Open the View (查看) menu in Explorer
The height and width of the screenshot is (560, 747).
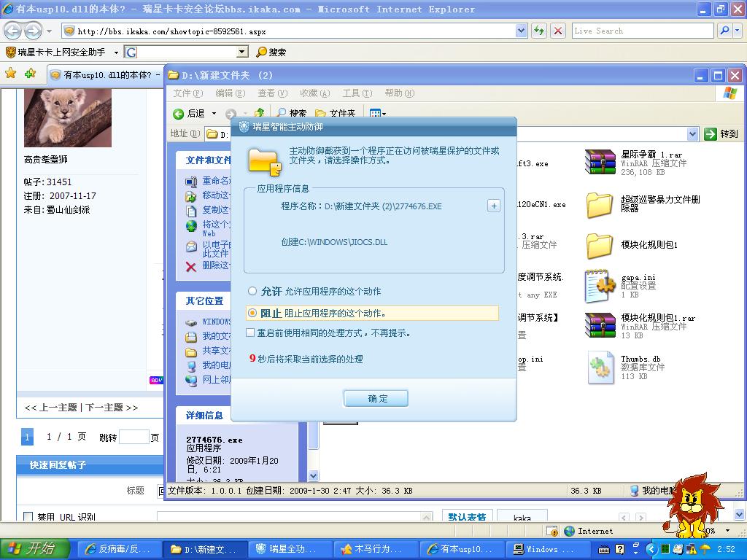coord(273,93)
